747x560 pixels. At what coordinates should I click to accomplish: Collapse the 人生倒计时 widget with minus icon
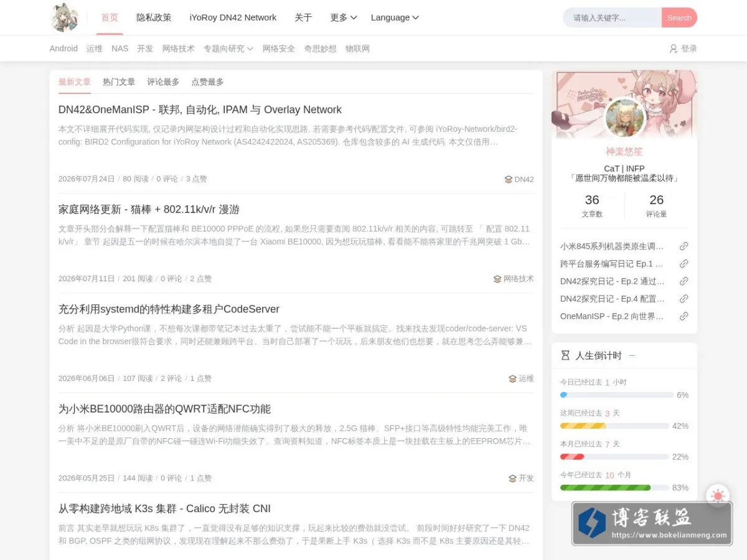click(632, 356)
